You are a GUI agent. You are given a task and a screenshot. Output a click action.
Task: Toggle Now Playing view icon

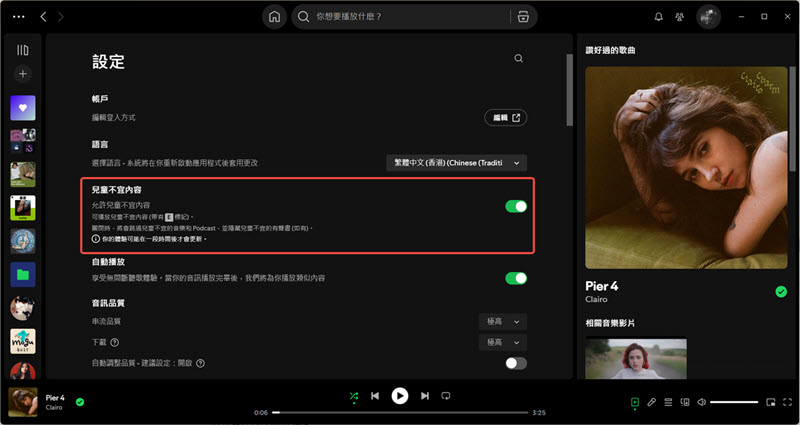point(635,402)
